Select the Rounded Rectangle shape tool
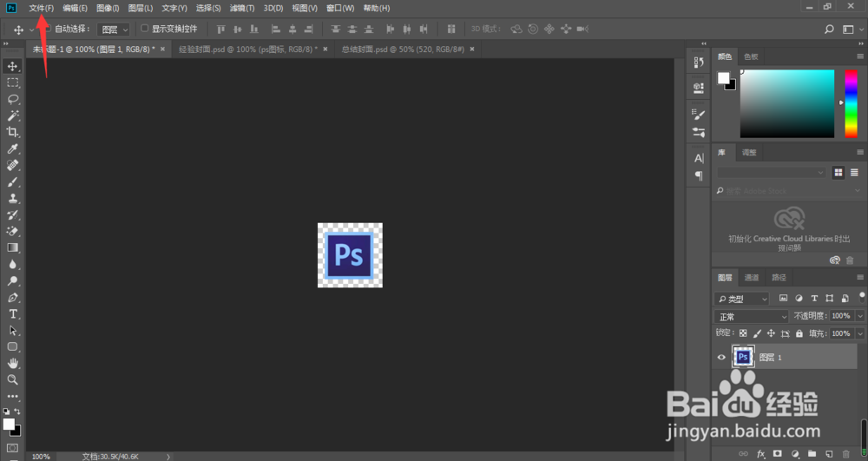Viewport: 868px width, 461px height. click(12, 347)
